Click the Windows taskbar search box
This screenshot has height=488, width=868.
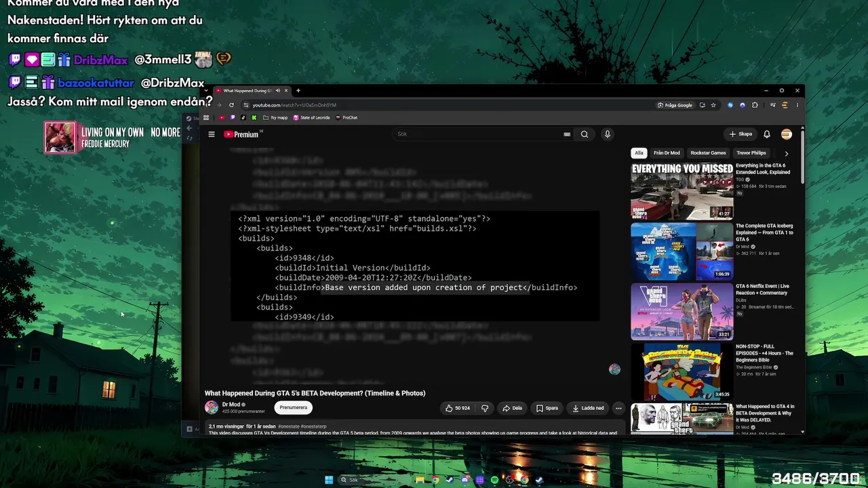[373, 480]
